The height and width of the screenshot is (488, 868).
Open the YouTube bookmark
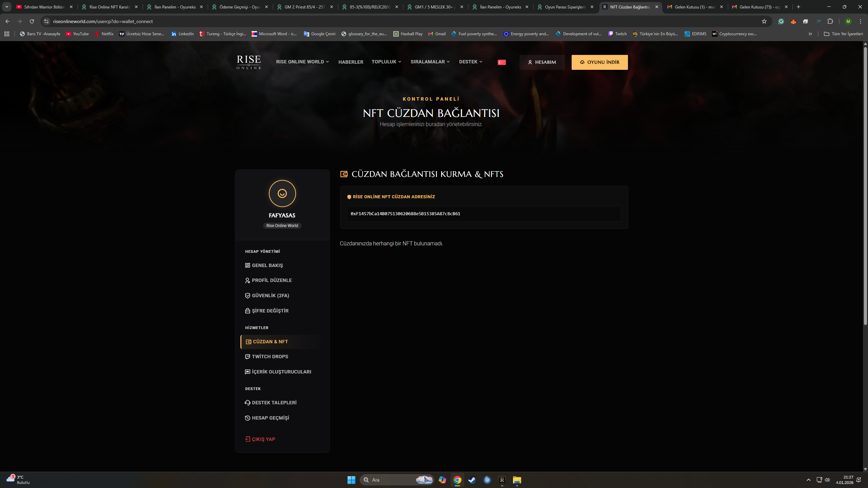[77, 34]
